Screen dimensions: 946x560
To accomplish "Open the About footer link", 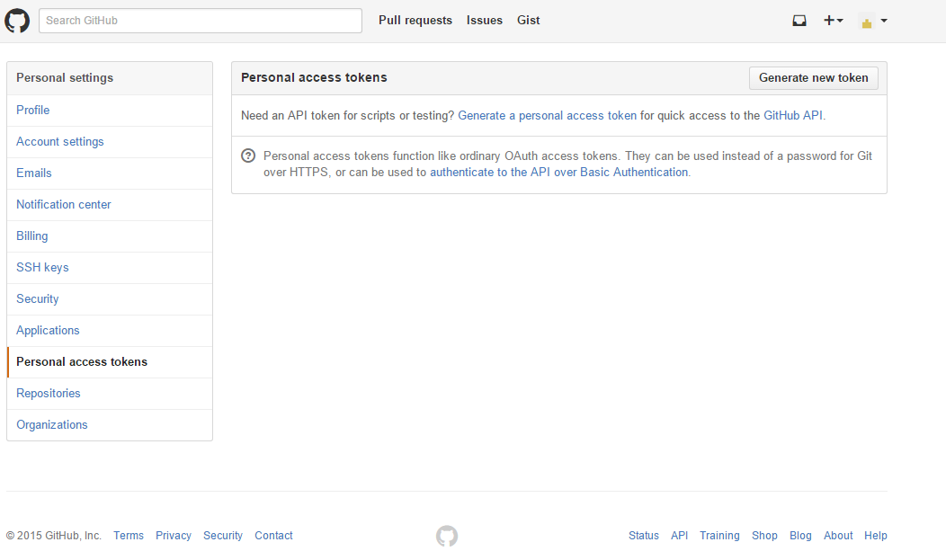I will 838,536.
